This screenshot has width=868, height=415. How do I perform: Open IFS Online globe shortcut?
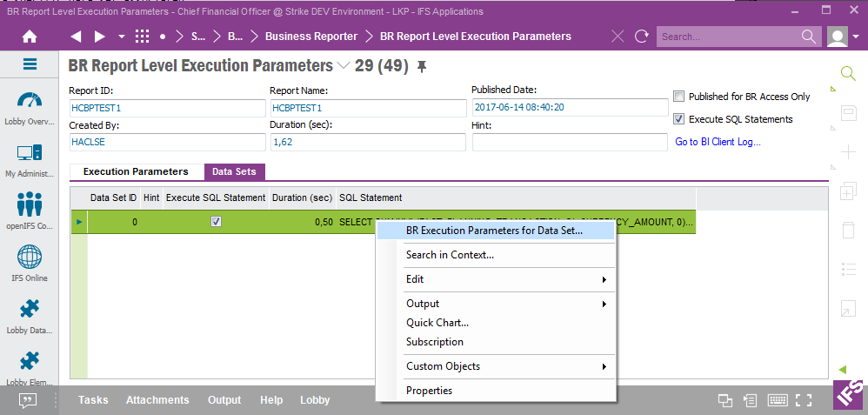point(30,264)
